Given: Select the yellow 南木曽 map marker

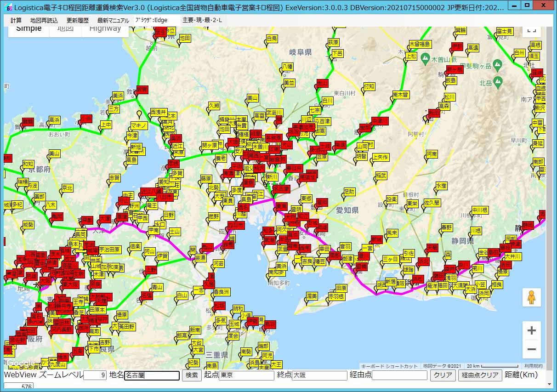Looking at the screenshot, I should (x=400, y=95).
